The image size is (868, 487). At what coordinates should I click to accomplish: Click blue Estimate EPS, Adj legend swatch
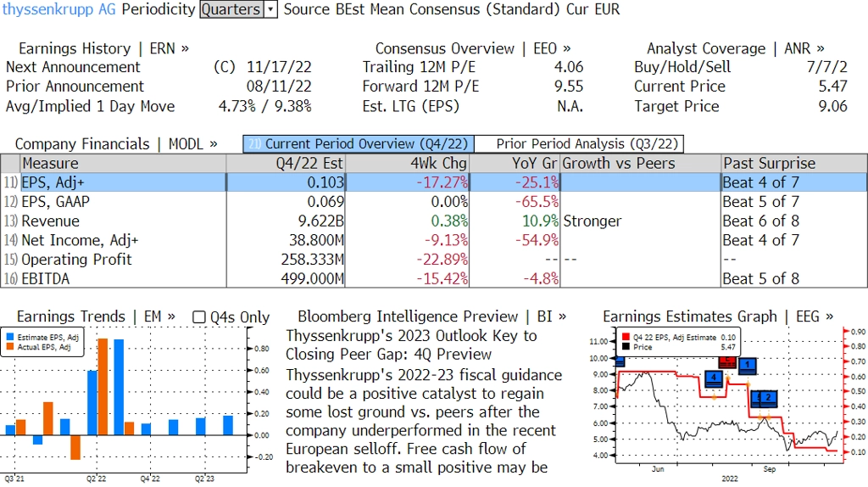[10, 337]
